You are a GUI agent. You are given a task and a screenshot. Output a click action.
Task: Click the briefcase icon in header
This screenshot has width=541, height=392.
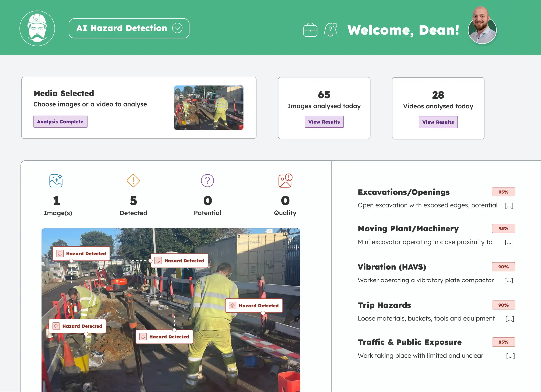pyautogui.click(x=310, y=30)
